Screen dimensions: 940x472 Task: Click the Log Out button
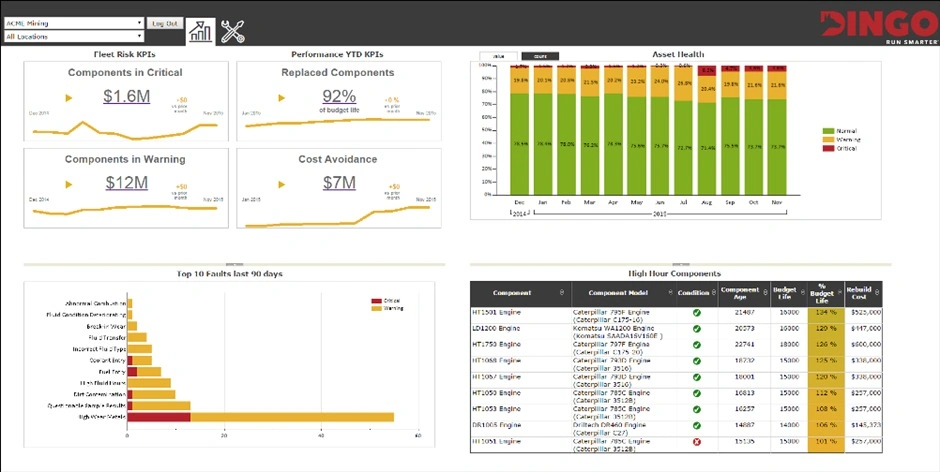coord(164,22)
